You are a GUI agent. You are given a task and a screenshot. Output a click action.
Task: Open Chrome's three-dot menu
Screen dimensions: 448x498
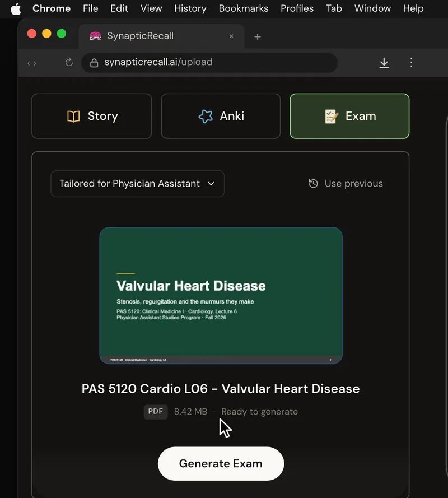coord(411,62)
